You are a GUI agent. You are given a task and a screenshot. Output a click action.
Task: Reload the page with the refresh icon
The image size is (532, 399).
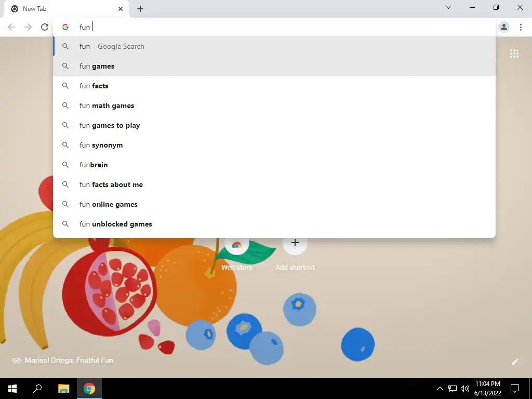pos(45,27)
